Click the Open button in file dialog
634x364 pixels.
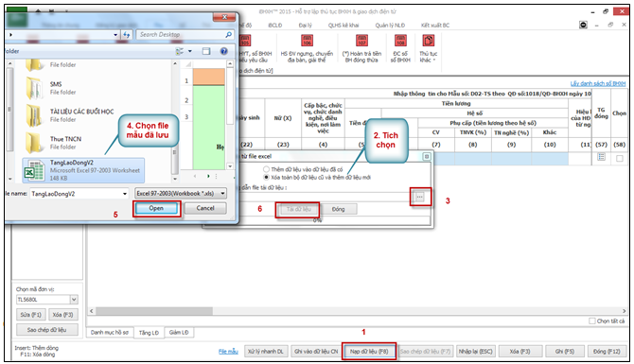tap(156, 208)
